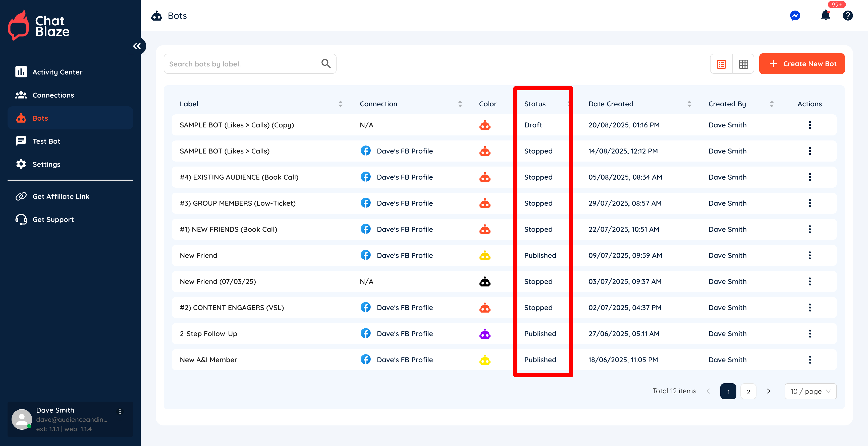The height and width of the screenshot is (446, 868).
Task: Sort by Connection column arrows
Action: coord(460,104)
